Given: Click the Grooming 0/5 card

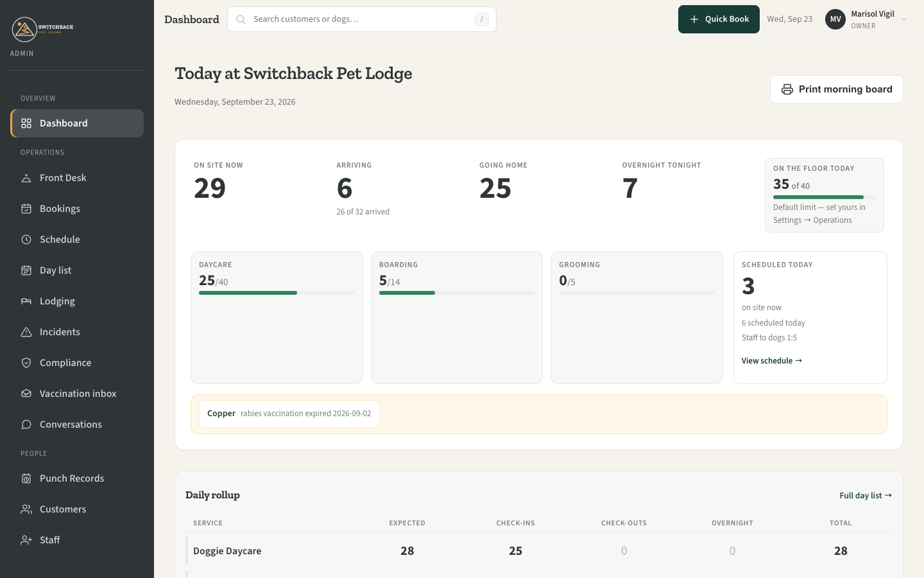Looking at the screenshot, I should 637,317.
